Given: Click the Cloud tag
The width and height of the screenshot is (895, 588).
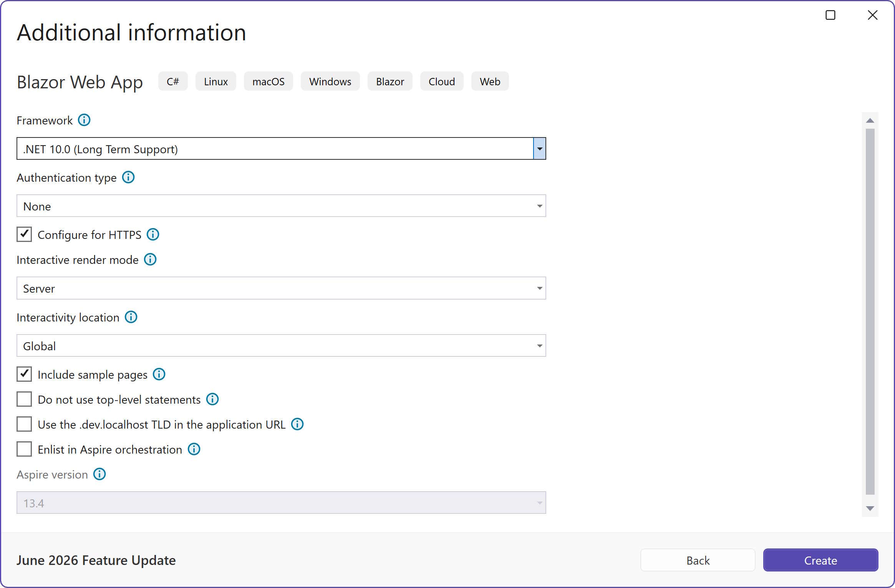Looking at the screenshot, I should pyautogui.click(x=442, y=81).
